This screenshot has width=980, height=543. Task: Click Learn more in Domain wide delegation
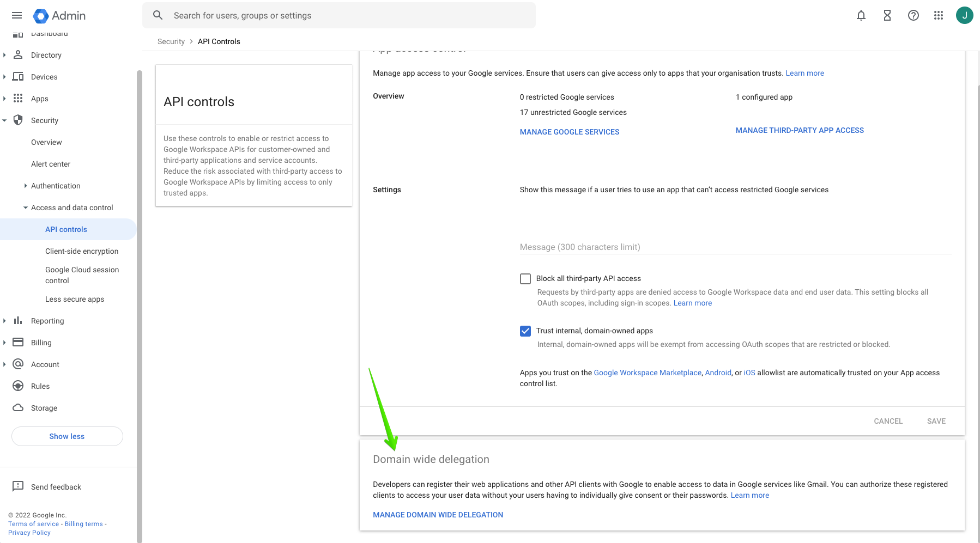click(750, 495)
